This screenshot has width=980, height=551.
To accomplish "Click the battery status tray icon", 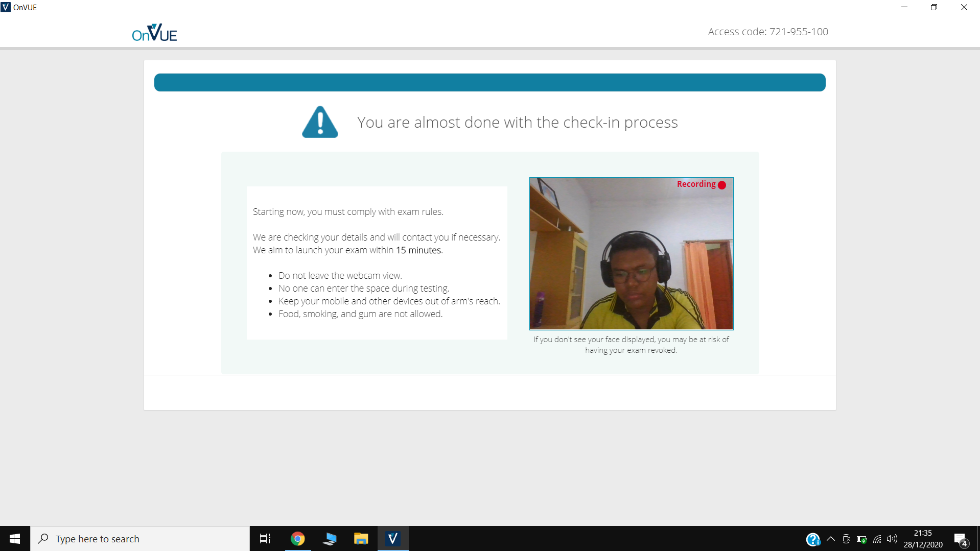I will [861, 539].
